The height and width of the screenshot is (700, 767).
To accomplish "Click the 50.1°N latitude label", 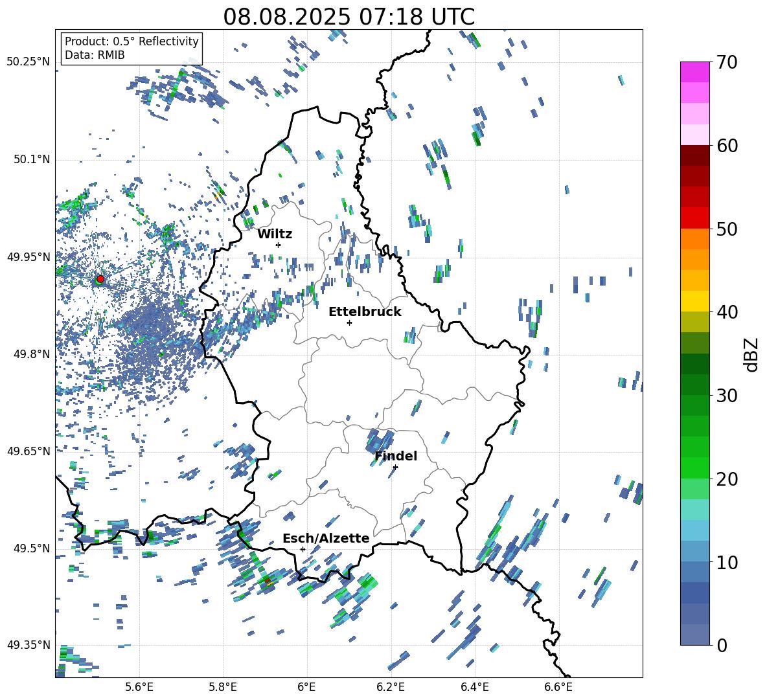I will pos(32,159).
